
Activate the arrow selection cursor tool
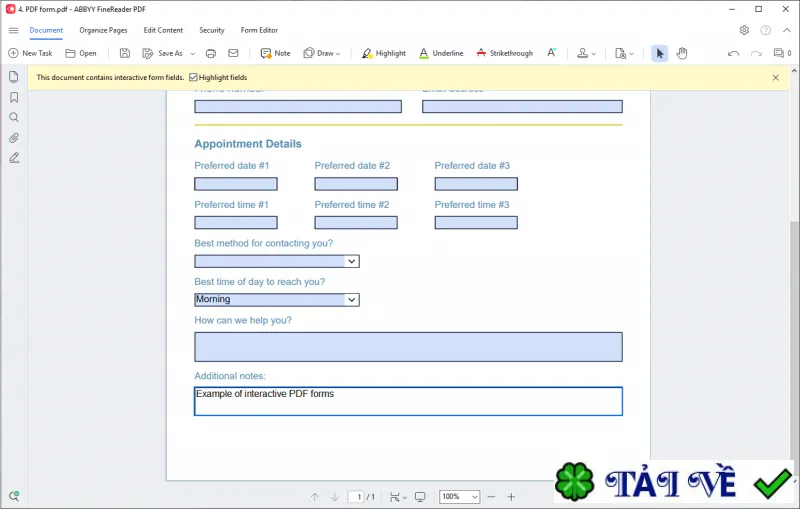pyautogui.click(x=660, y=53)
